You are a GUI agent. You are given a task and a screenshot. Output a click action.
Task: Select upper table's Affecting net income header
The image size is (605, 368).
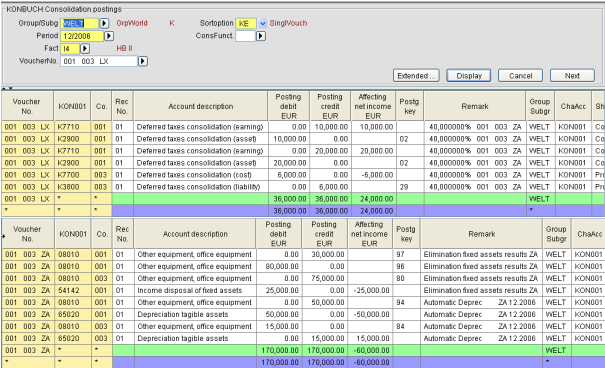(x=373, y=106)
